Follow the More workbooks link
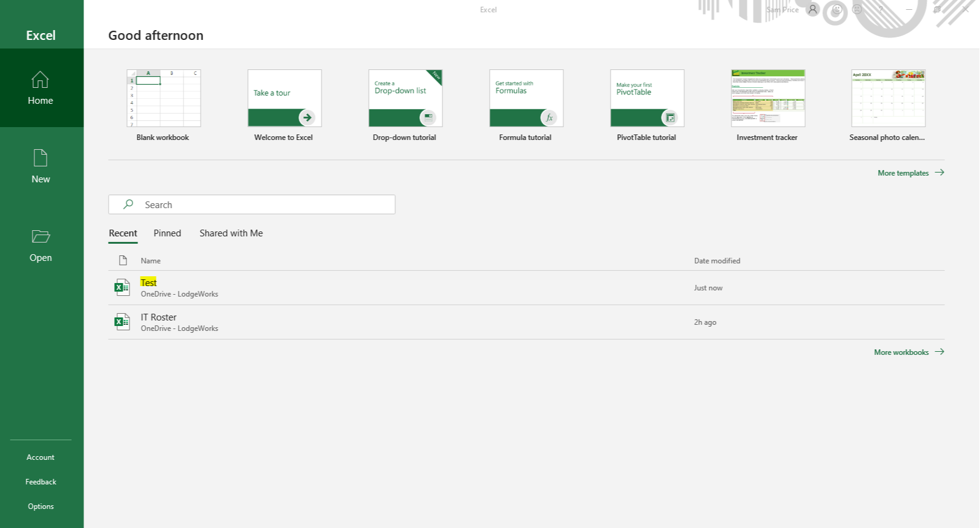This screenshot has height=528, width=980. (x=909, y=352)
